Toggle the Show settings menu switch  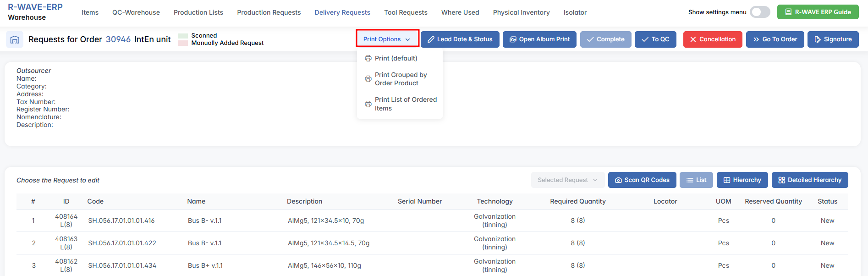click(760, 12)
